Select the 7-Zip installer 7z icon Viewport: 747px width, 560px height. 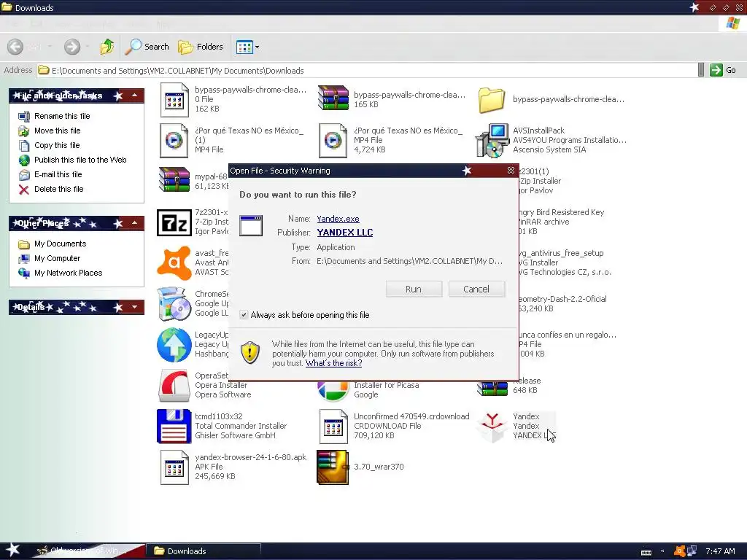pyautogui.click(x=174, y=222)
